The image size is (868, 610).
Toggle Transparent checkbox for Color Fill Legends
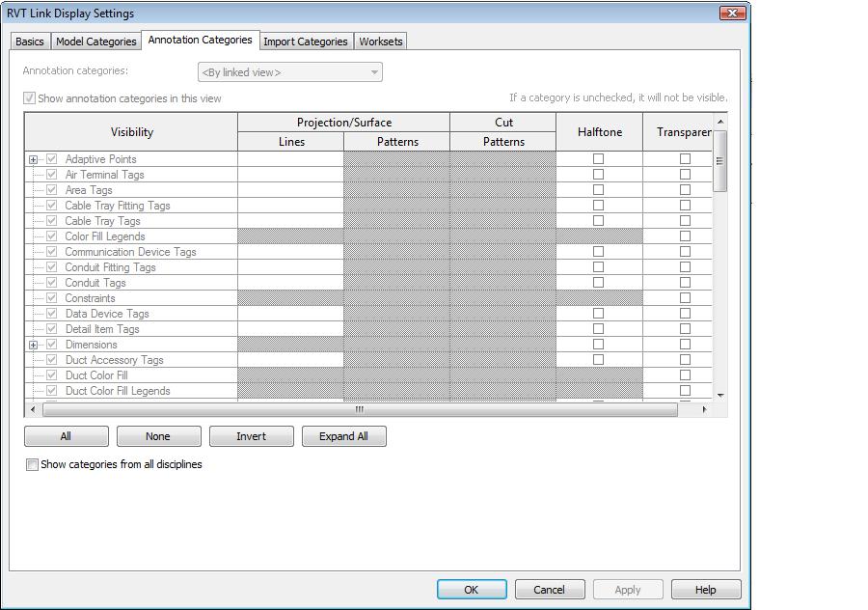pos(685,236)
